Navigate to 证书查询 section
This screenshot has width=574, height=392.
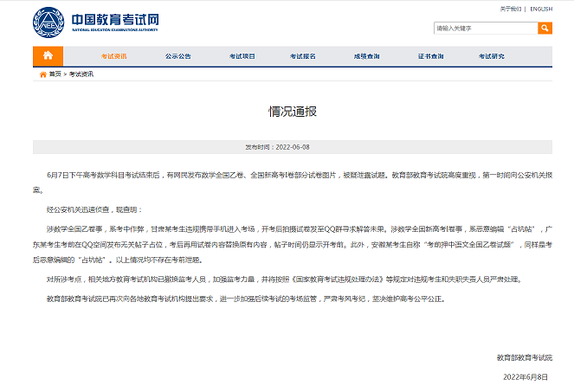430,56
